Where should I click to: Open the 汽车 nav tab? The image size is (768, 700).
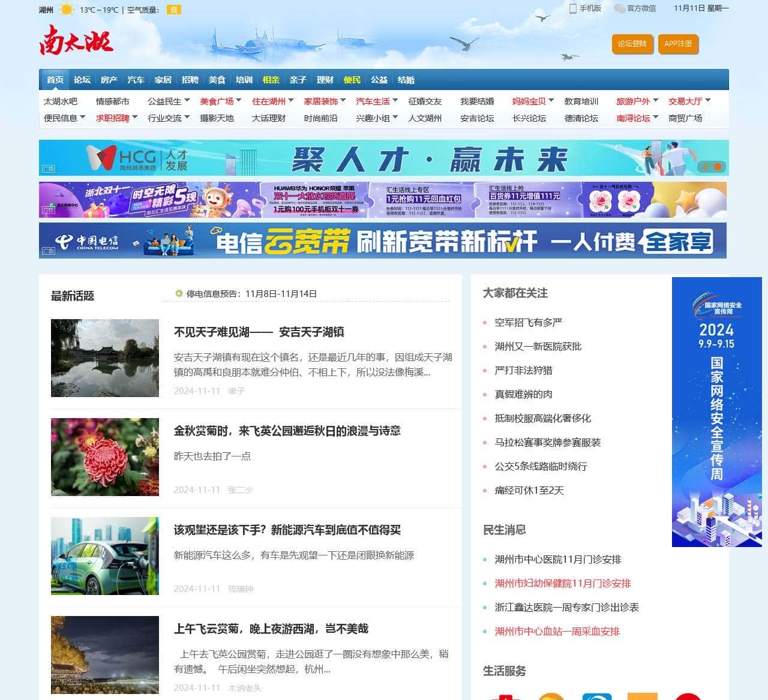coord(136,80)
